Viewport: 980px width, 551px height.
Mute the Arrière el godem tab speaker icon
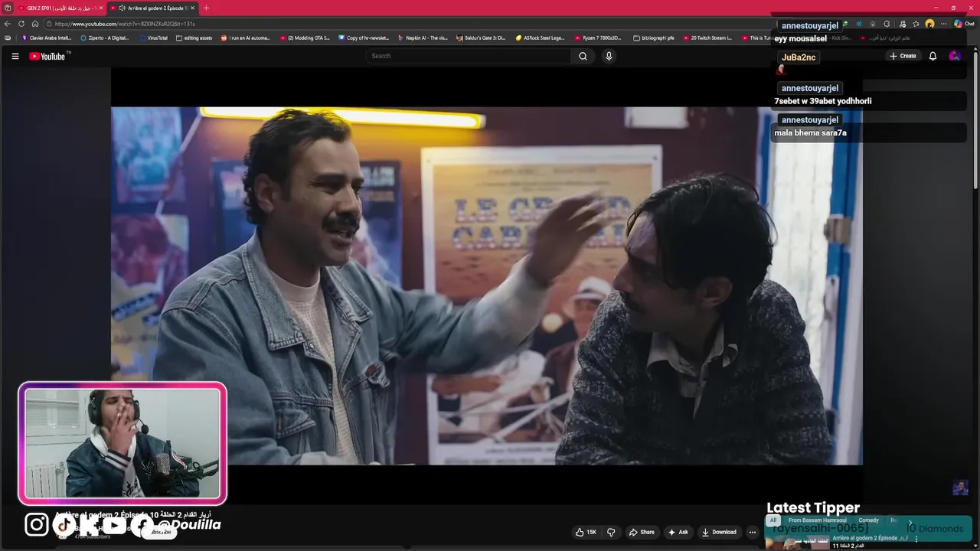click(122, 8)
